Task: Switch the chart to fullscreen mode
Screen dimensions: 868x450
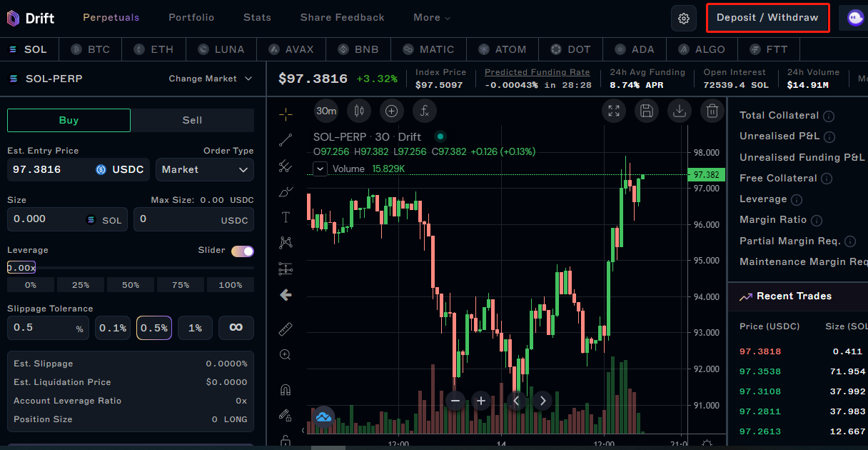Action: [x=613, y=111]
